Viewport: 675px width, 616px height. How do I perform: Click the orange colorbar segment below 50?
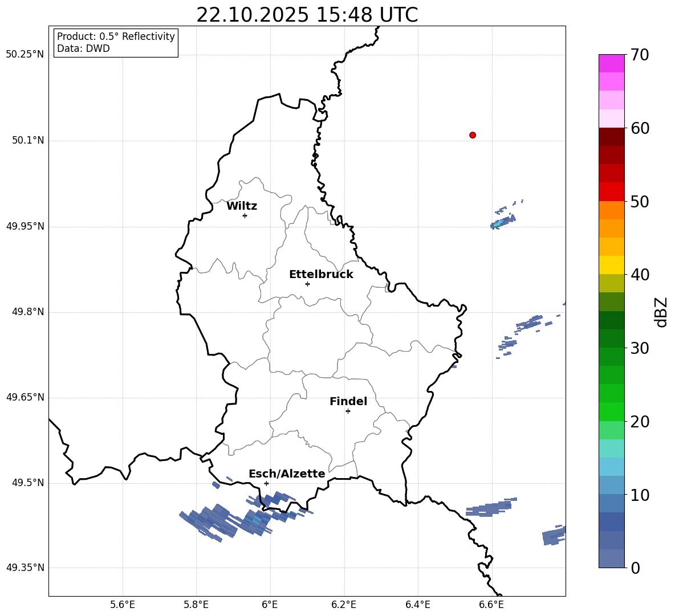[611, 210]
